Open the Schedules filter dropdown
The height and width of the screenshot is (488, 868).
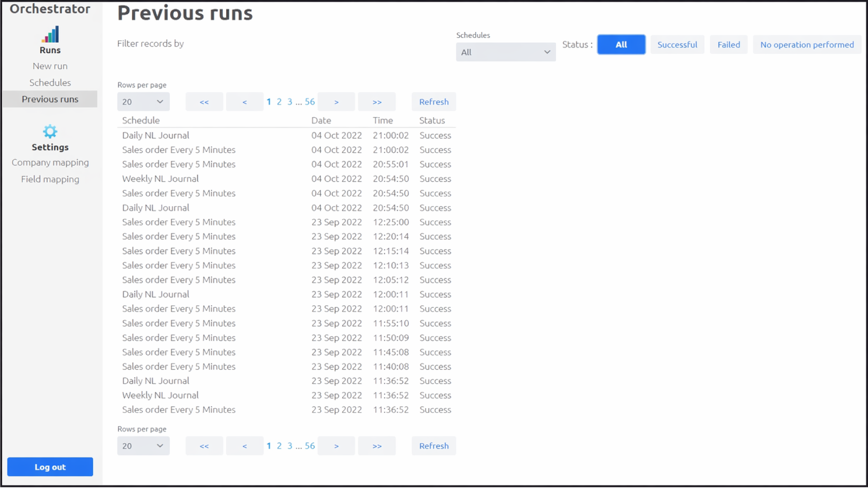tap(506, 52)
